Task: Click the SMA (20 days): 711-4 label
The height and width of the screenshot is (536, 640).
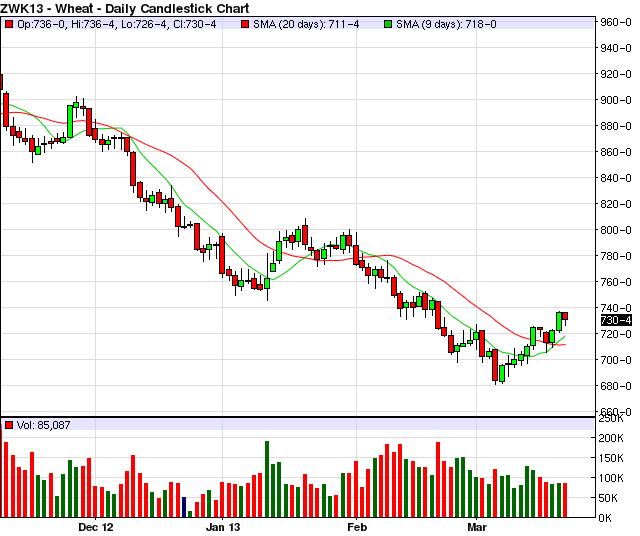Action: [x=306, y=24]
